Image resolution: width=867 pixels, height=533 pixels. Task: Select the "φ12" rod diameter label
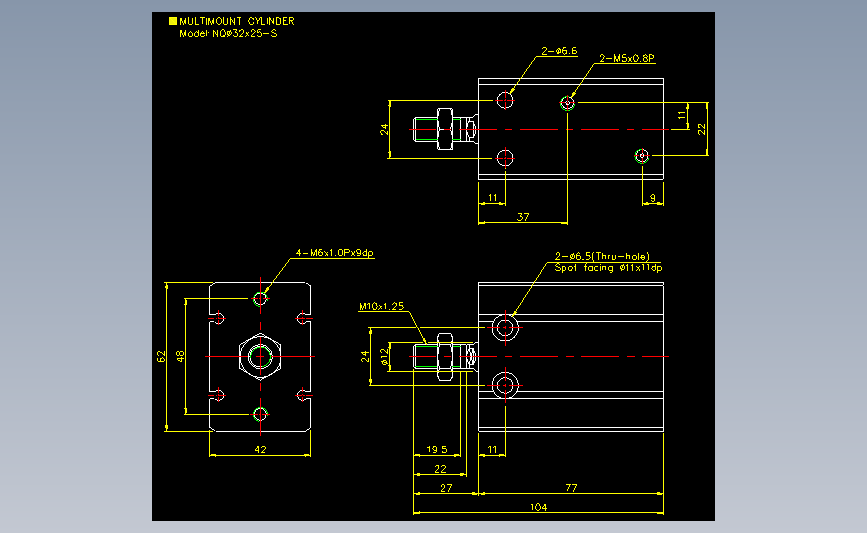tap(384, 357)
